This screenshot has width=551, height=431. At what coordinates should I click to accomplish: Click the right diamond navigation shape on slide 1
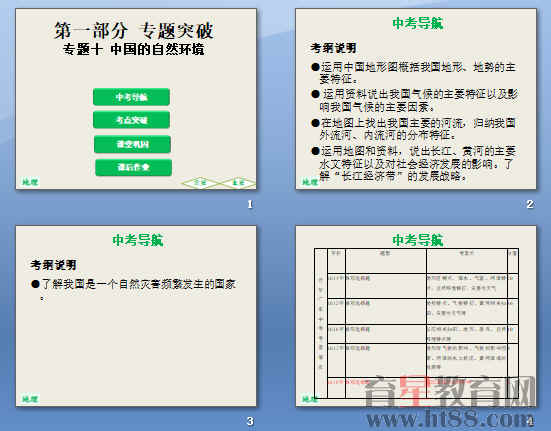(x=238, y=183)
